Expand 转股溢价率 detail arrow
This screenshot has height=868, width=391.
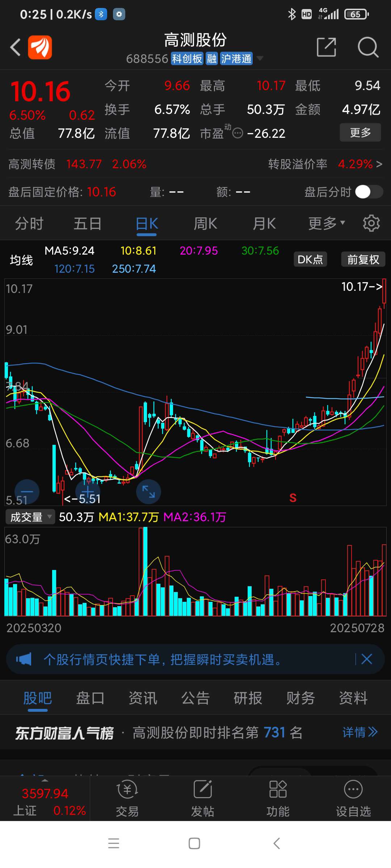click(x=379, y=164)
